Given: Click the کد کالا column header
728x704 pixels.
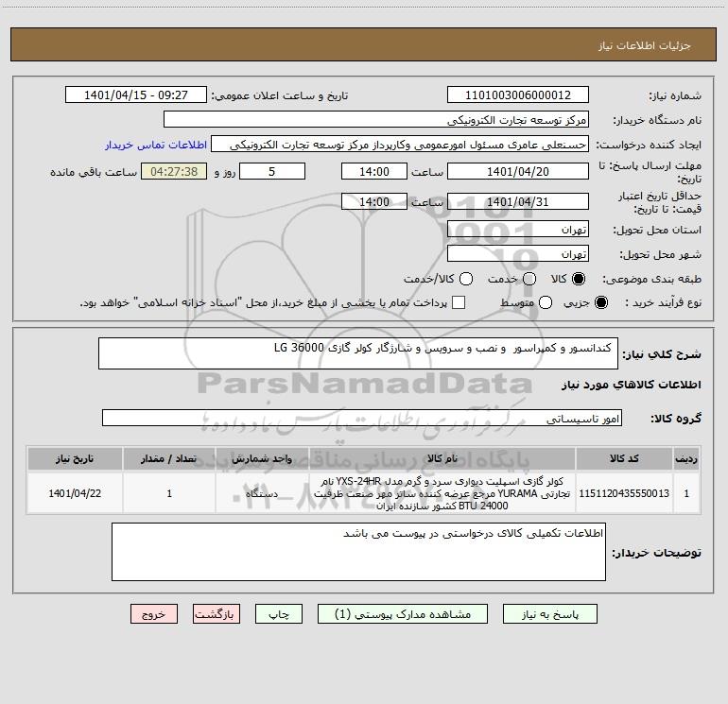Looking at the screenshot, I should pyautogui.click(x=624, y=458).
